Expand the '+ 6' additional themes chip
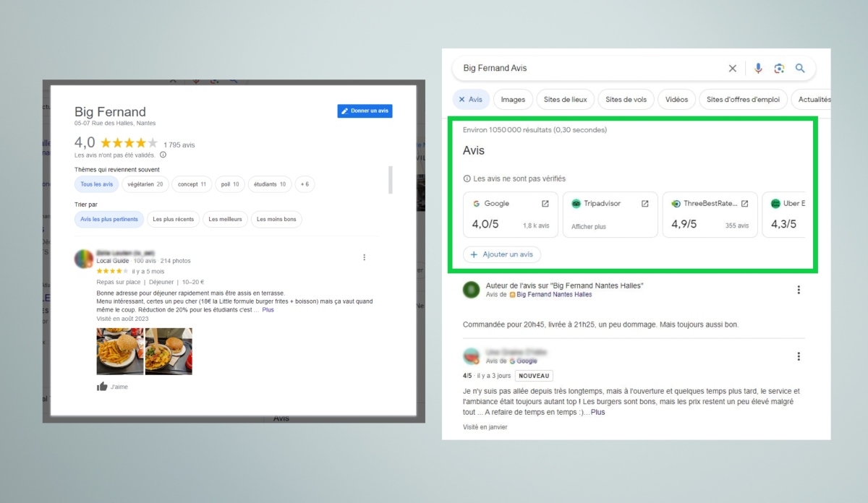The width and height of the screenshot is (868, 503). (x=305, y=184)
